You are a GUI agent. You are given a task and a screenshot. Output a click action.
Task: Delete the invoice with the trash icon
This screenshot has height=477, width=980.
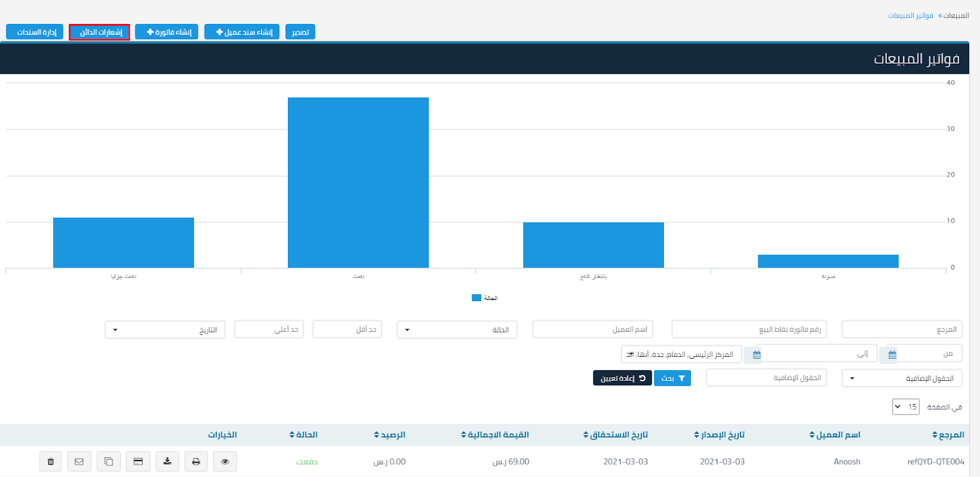(51, 462)
